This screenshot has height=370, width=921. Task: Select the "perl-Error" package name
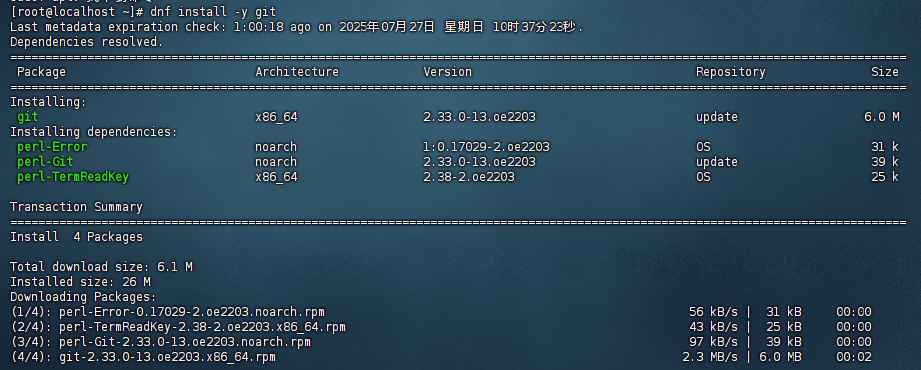pyautogui.click(x=52, y=147)
